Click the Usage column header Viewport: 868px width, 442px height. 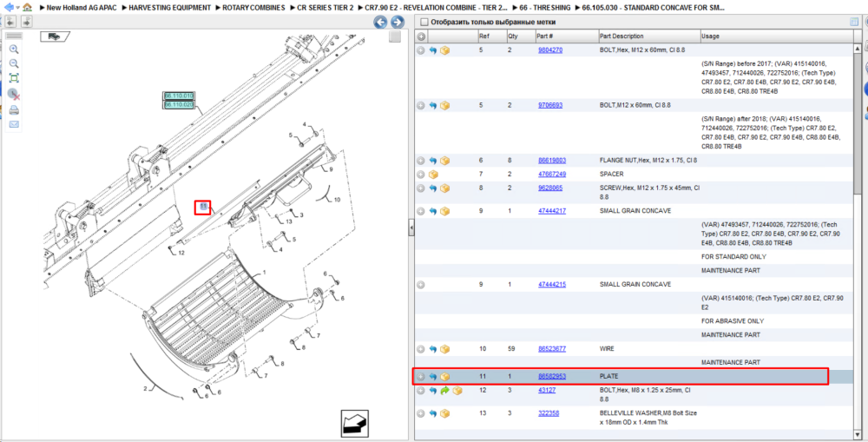(776, 36)
